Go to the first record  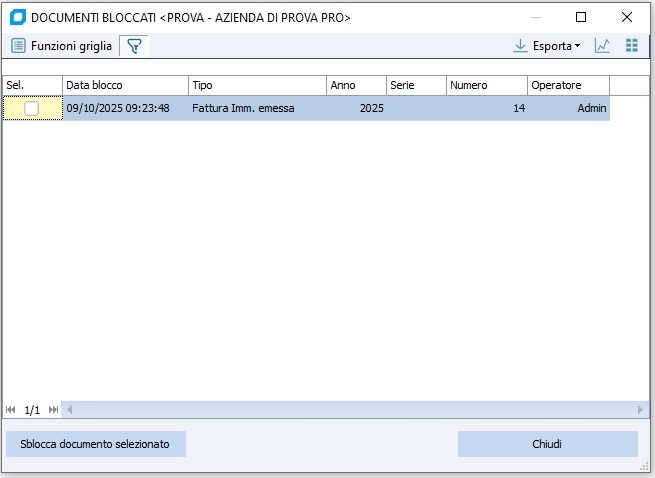(11, 410)
